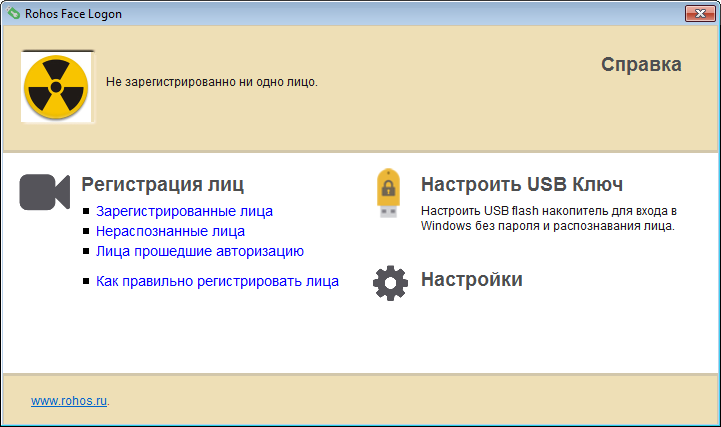Image resolution: width=721 pixels, height=427 pixels.
Task: Click the Регистрация лиц heading
Action: tap(162, 184)
